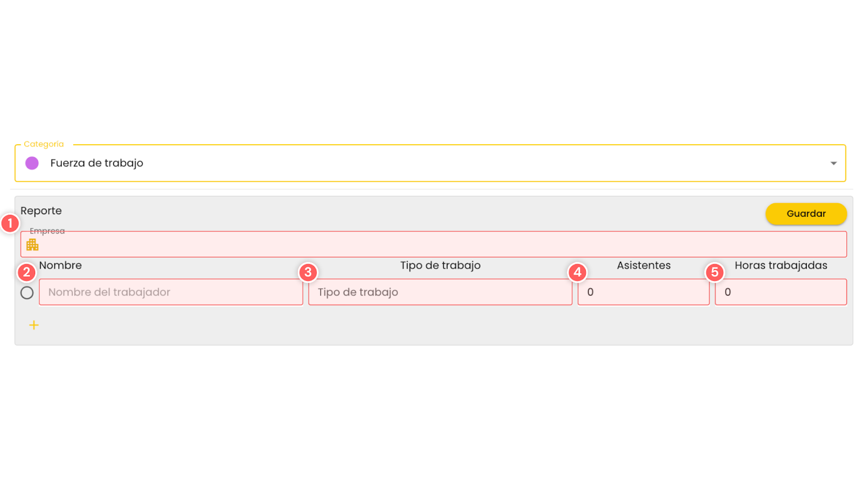
Task: Click the Nombre del trabajador field
Action: (171, 292)
